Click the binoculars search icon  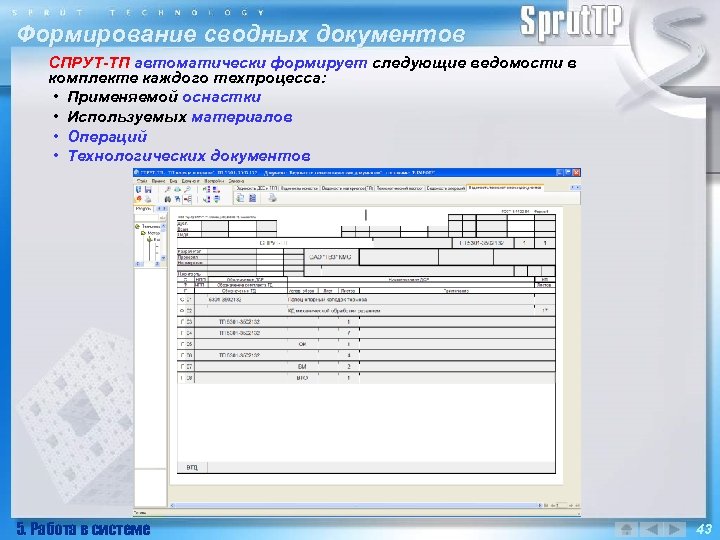pos(168,199)
